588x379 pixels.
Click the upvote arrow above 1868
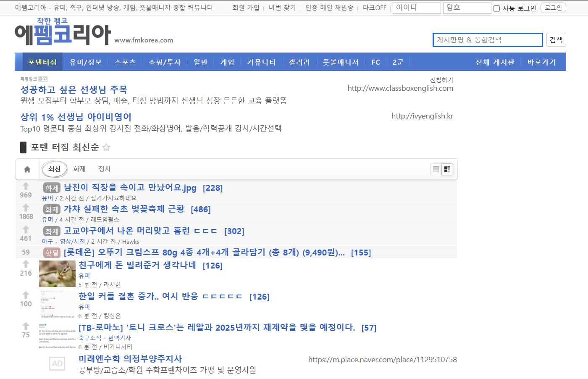(26, 208)
